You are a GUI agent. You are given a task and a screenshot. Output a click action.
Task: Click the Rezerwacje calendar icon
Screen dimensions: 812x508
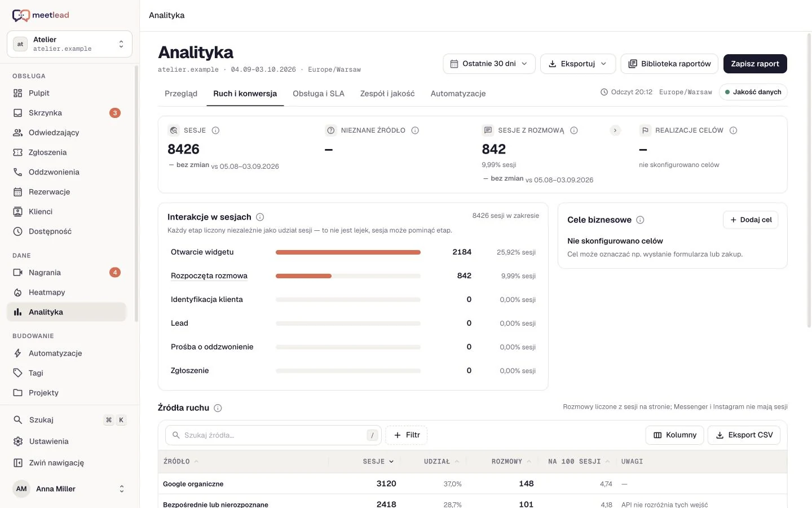click(x=18, y=192)
